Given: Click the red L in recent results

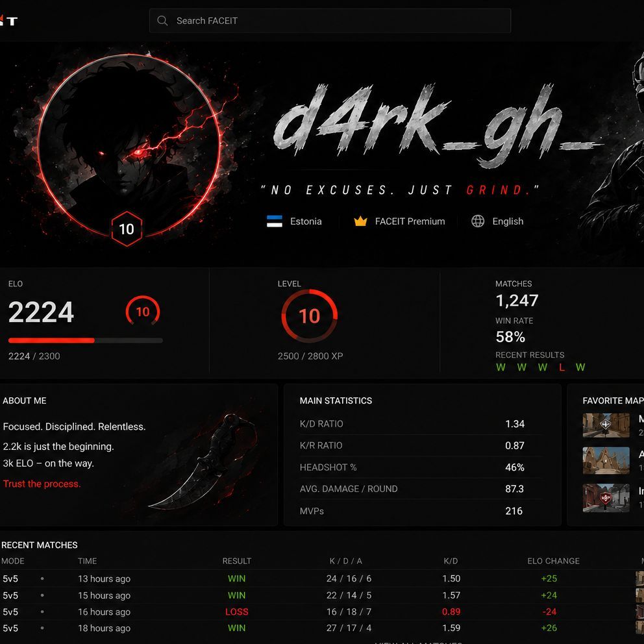Looking at the screenshot, I should 562,367.
